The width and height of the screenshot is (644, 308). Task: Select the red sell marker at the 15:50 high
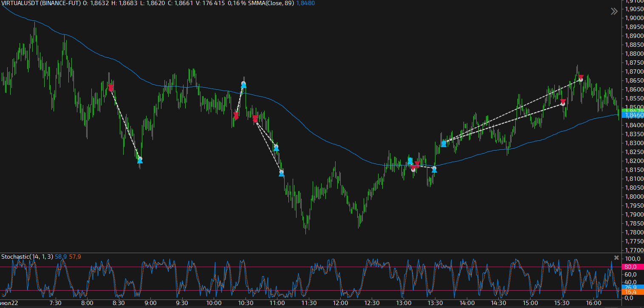pyautogui.click(x=581, y=78)
